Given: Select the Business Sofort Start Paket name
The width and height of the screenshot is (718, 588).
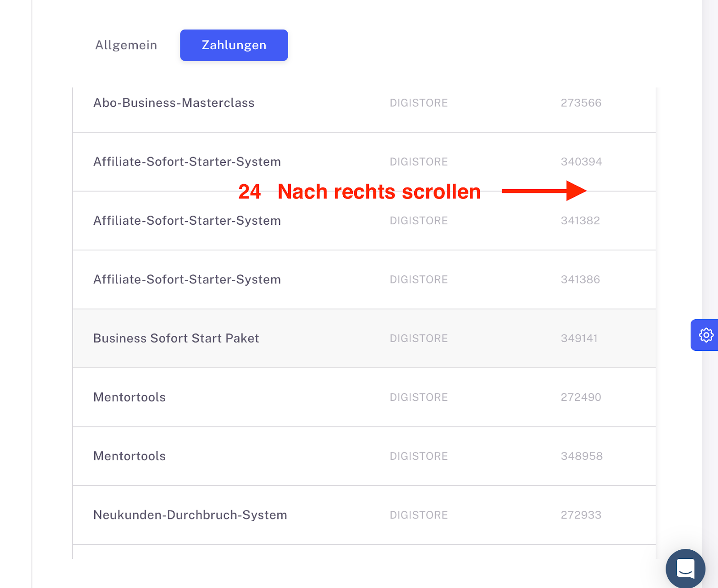Looking at the screenshot, I should point(176,338).
